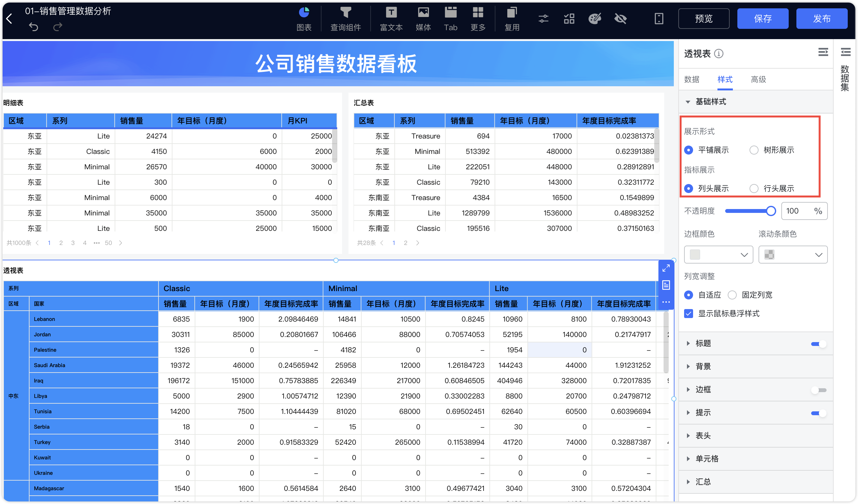Add a Tab component

pos(450,19)
